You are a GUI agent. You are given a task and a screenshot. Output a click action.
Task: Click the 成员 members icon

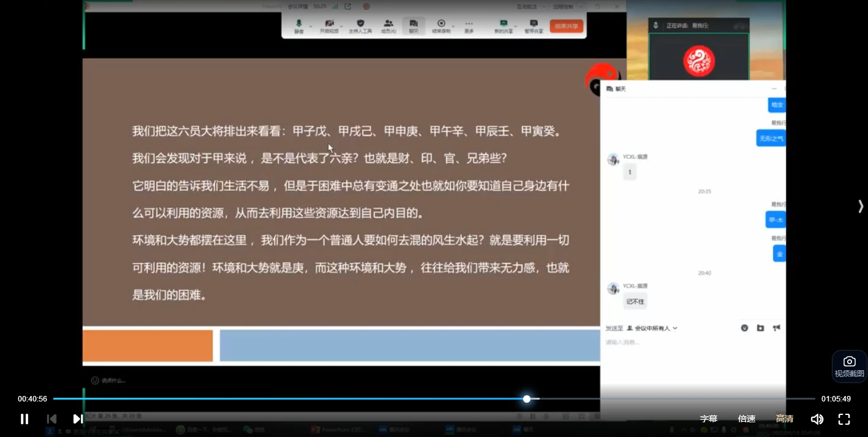(x=388, y=26)
